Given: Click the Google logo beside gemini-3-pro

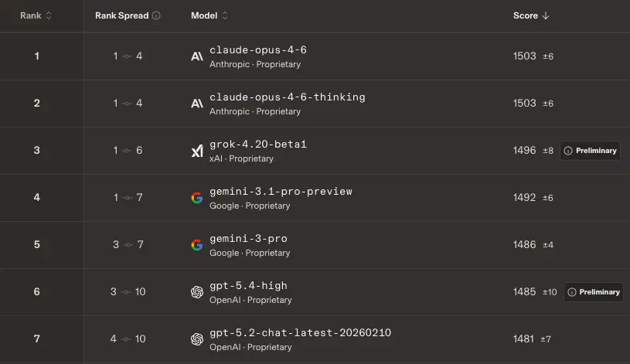Looking at the screenshot, I should click(x=197, y=245).
